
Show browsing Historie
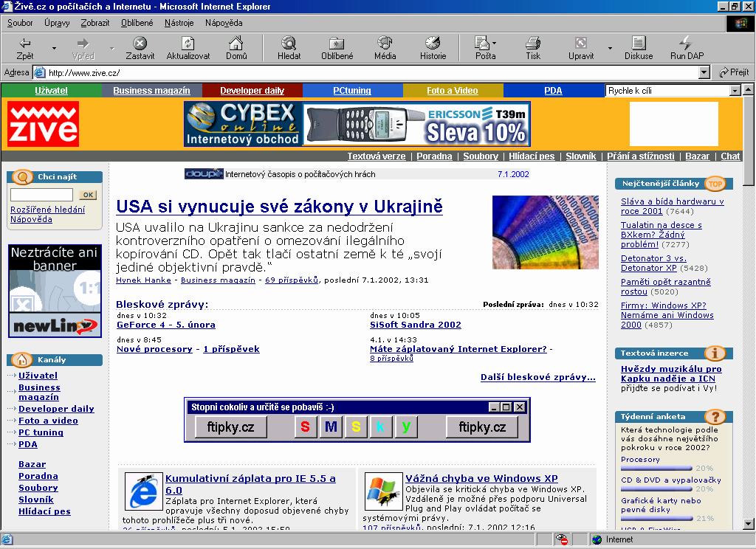(433, 48)
